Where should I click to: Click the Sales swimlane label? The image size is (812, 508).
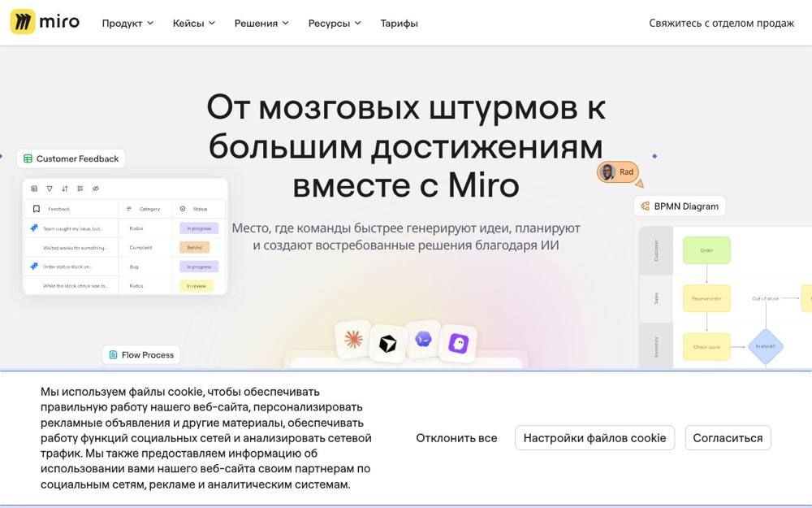(656, 298)
